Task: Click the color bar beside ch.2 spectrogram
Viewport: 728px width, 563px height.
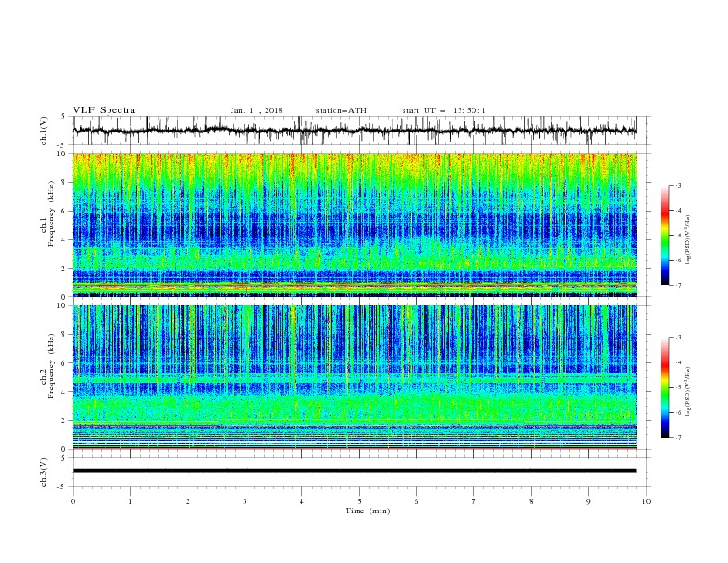Action: 665,387
